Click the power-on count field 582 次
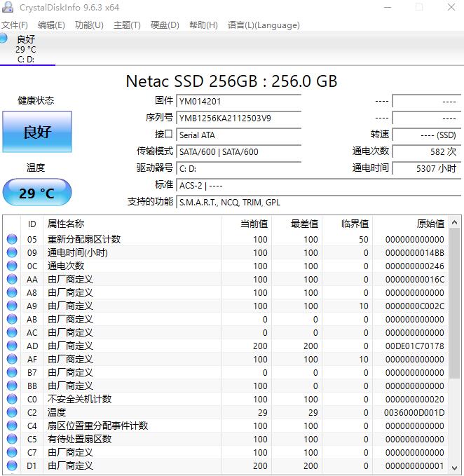This screenshot has width=464, height=476. click(x=427, y=151)
